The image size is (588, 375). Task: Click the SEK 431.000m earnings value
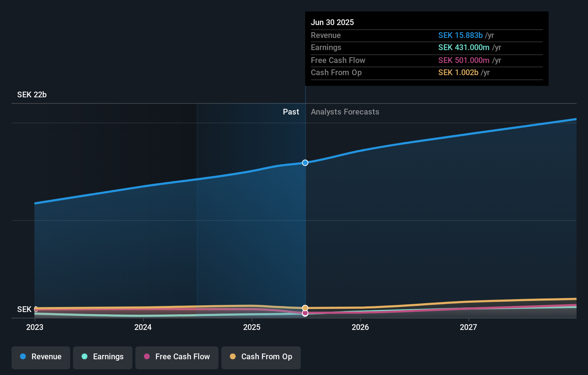(x=464, y=47)
